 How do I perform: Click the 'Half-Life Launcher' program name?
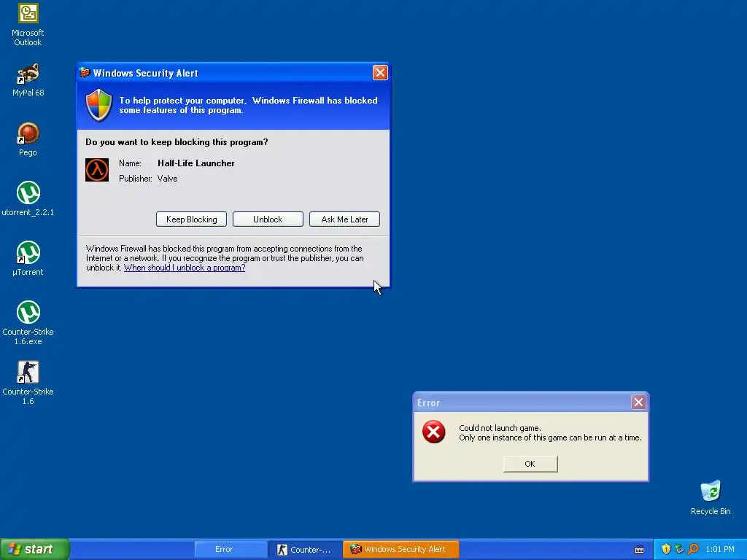pos(196,163)
